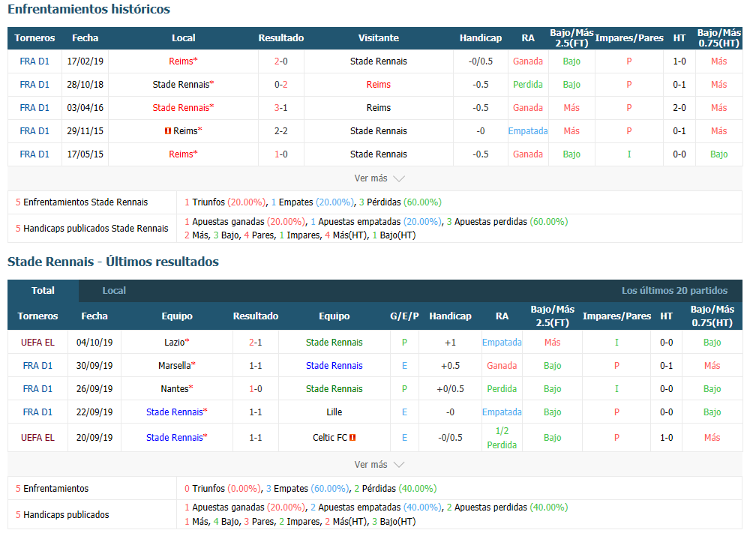756x536 pixels.
Task: Click result 2-2 on 29/11/15
Action: click(x=281, y=131)
